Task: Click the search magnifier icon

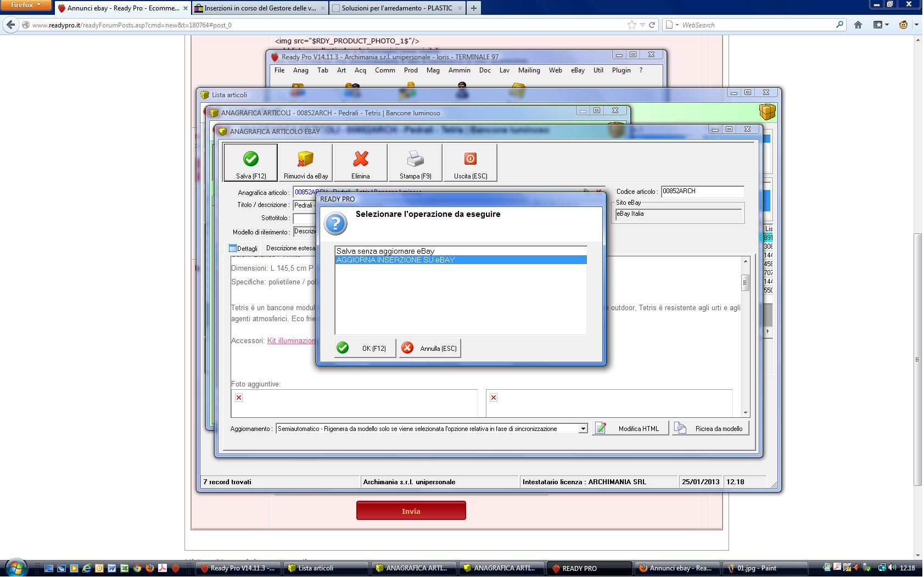Action: [x=839, y=25]
